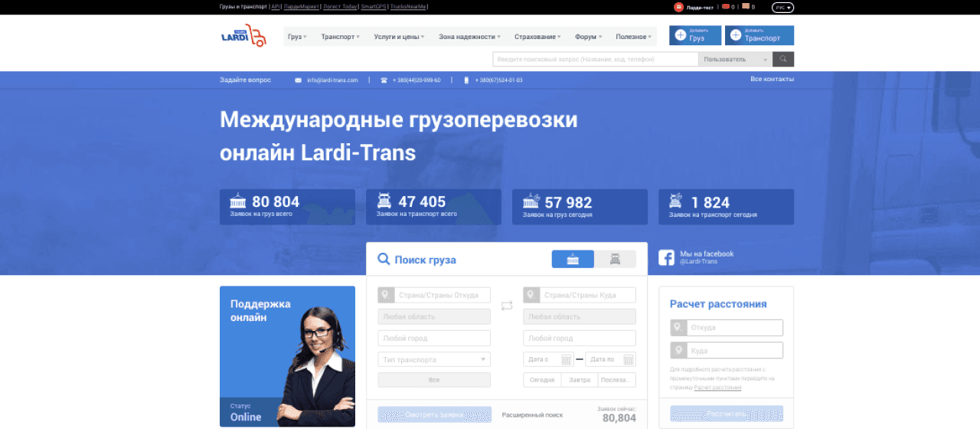Open the Дата по calendar picker
Viewport: 980px width, 429px height.
[629, 359]
